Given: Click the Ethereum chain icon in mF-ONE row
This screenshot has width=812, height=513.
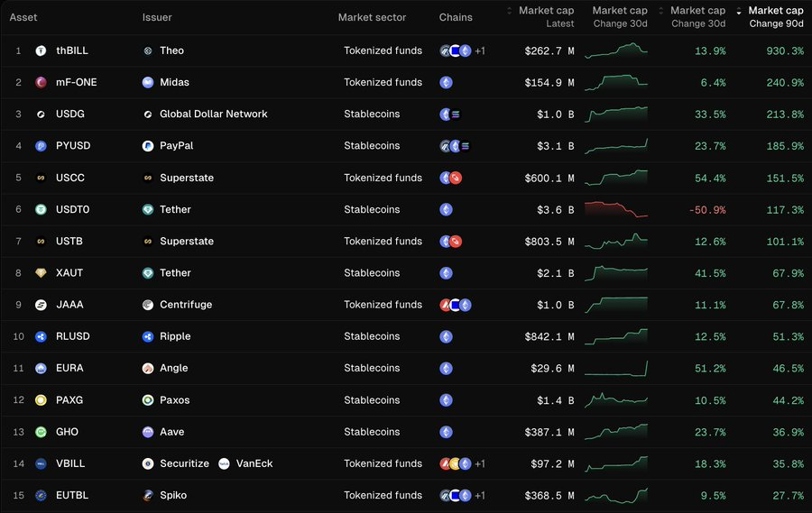Looking at the screenshot, I should point(446,82).
